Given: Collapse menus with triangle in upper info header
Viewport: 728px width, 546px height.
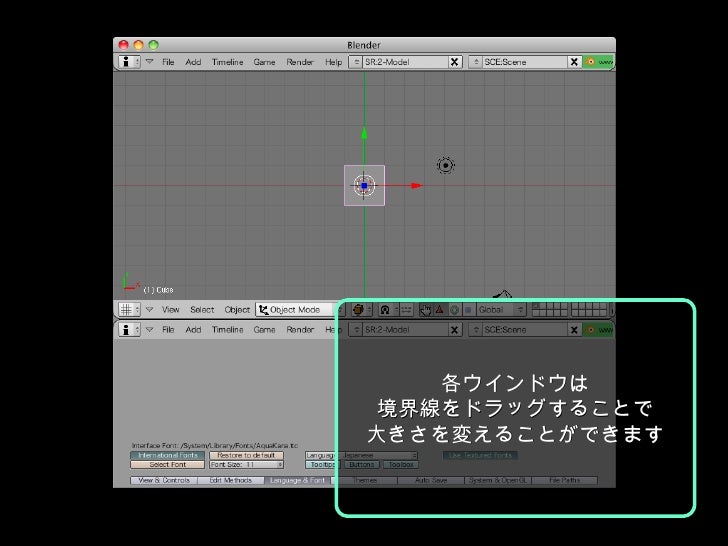Looking at the screenshot, I should click(x=150, y=61).
